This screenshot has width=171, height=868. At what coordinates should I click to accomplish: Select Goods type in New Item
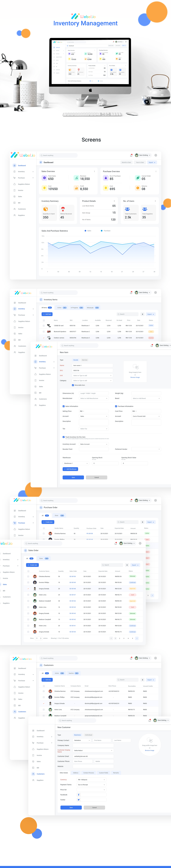[76, 360]
